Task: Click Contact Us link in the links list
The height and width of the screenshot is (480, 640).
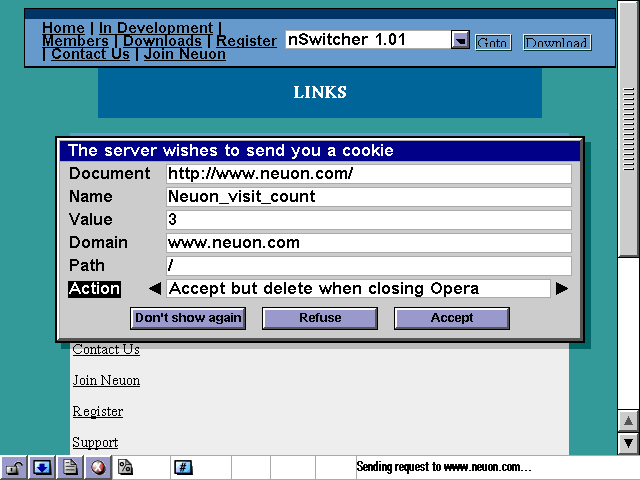Action: [106, 349]
